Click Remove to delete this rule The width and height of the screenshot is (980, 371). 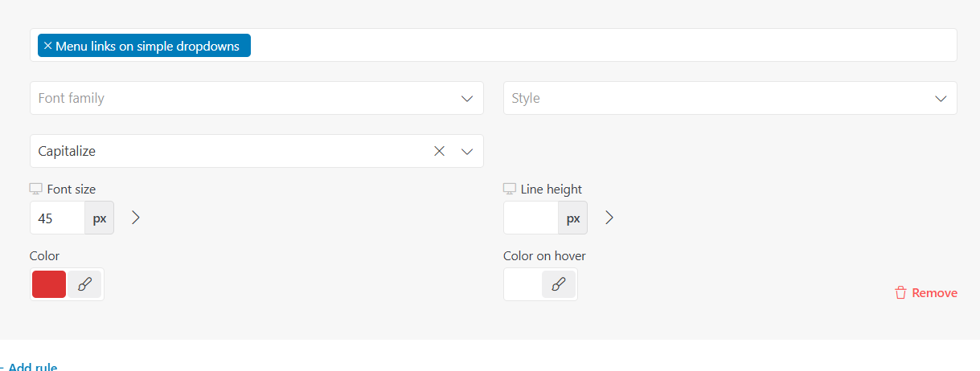coord(926,293)
